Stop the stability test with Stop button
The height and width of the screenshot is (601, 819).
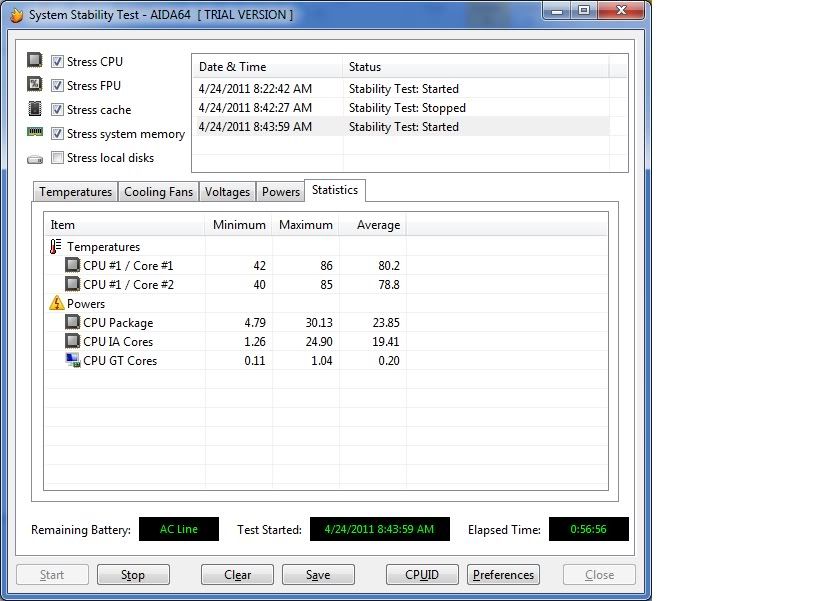[133, 575]
